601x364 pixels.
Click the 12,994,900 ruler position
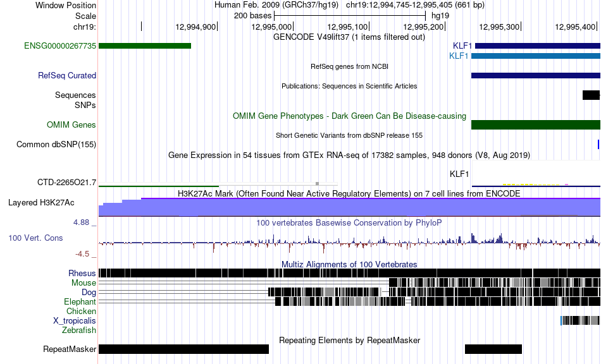[196, 27]
